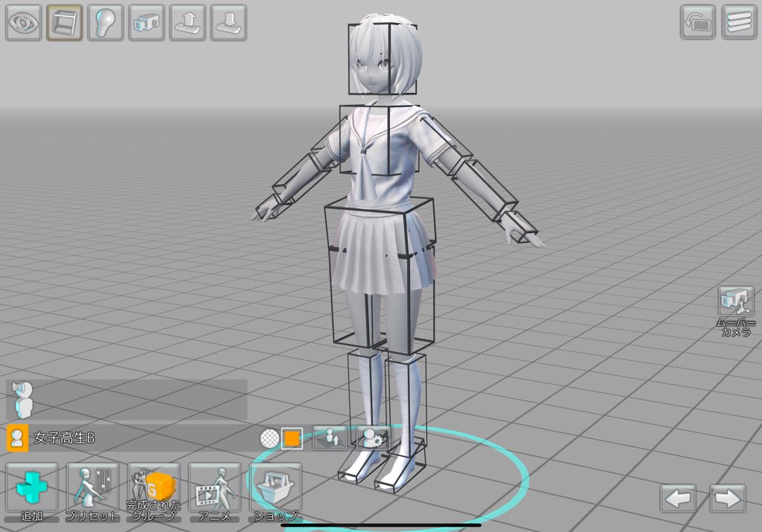
Task: Select the orange color swatch
Action: coord(292,438)
